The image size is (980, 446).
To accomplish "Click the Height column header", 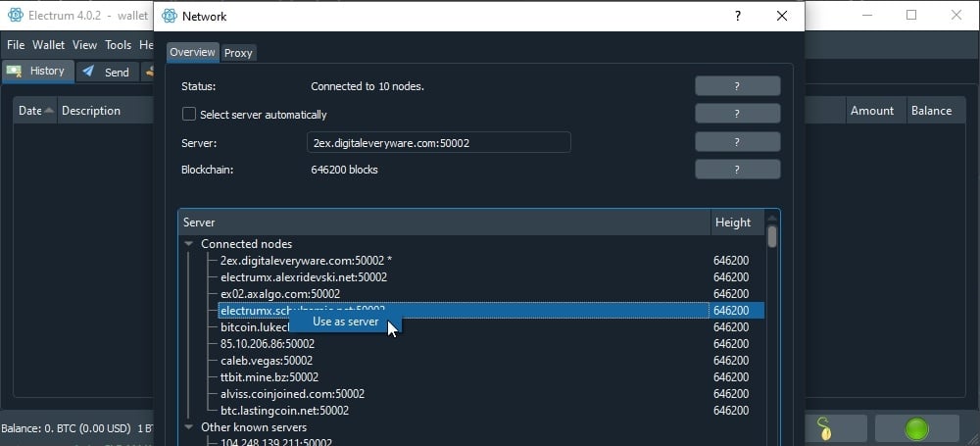I will (x=738, y=223).
